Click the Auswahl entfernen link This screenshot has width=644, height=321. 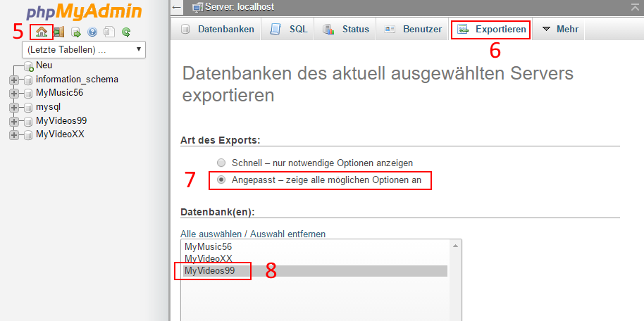click(288, 234)
